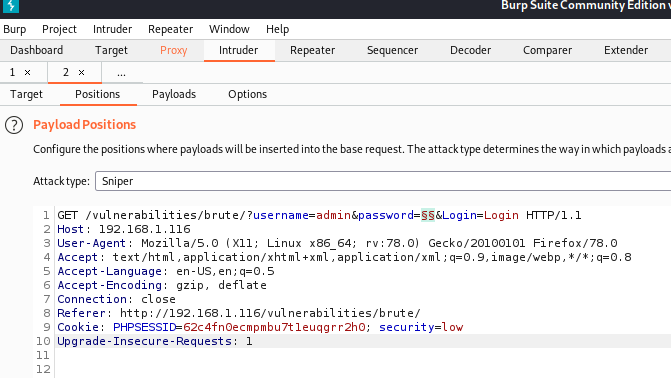Click the PHPSESSID cookie value
This screenshot has width=671, height=378.
pos(274,327)
